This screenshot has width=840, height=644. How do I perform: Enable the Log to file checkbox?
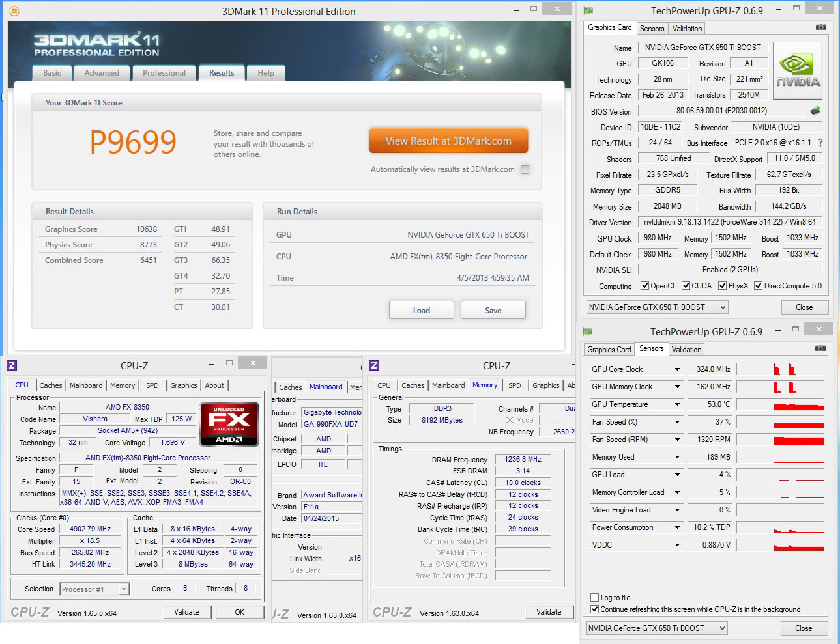(x=594, y=597)
